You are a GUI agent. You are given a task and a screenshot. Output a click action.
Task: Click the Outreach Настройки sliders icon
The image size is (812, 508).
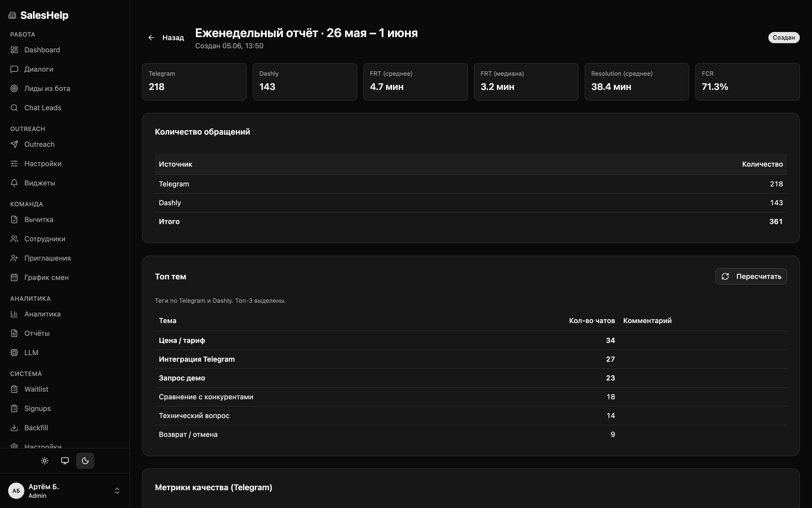[14, 164]
